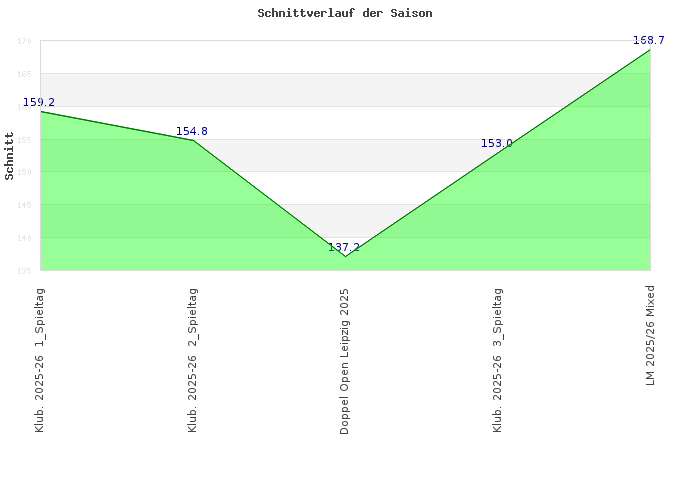Click the chart title Schnittverlauf der Saison
The image size is (690, 500).
pos(345,14)
